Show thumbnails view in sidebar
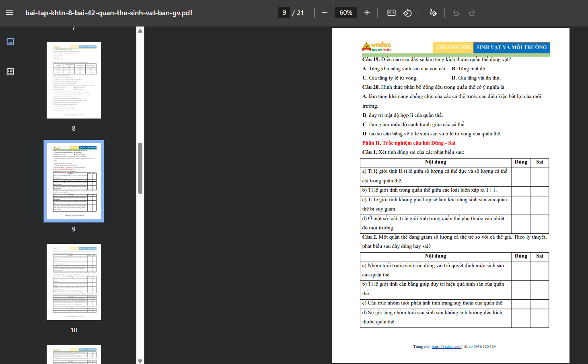The image size is (588, 364). (x=10, y=41)
